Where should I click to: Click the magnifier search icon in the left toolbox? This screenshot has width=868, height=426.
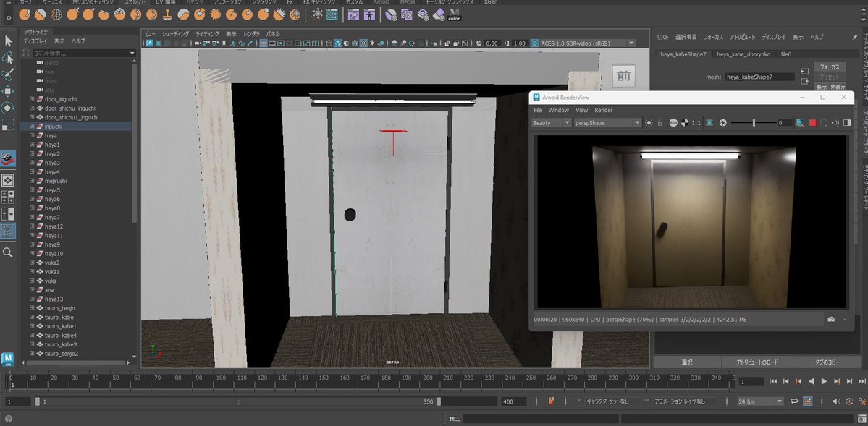point(8,252)
